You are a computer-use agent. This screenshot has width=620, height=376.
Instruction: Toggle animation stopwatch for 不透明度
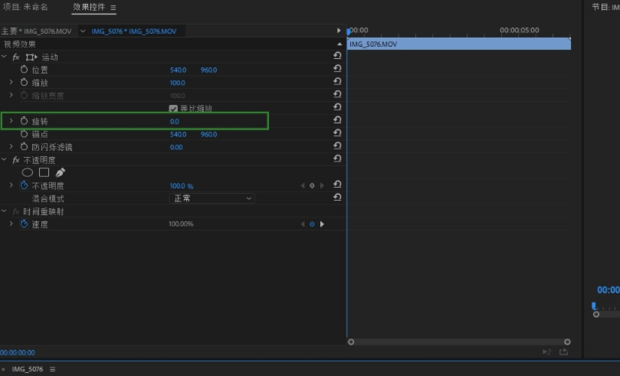24,185
